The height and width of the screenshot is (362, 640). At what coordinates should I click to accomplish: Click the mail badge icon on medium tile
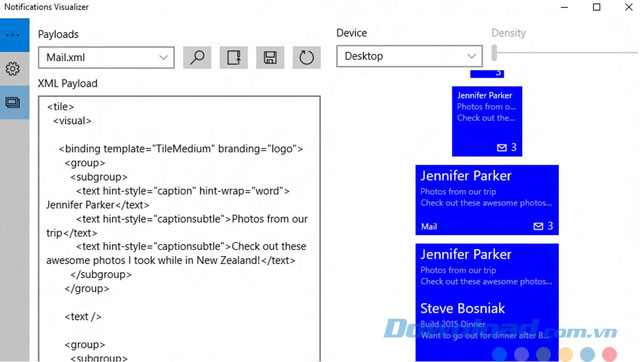502,148
